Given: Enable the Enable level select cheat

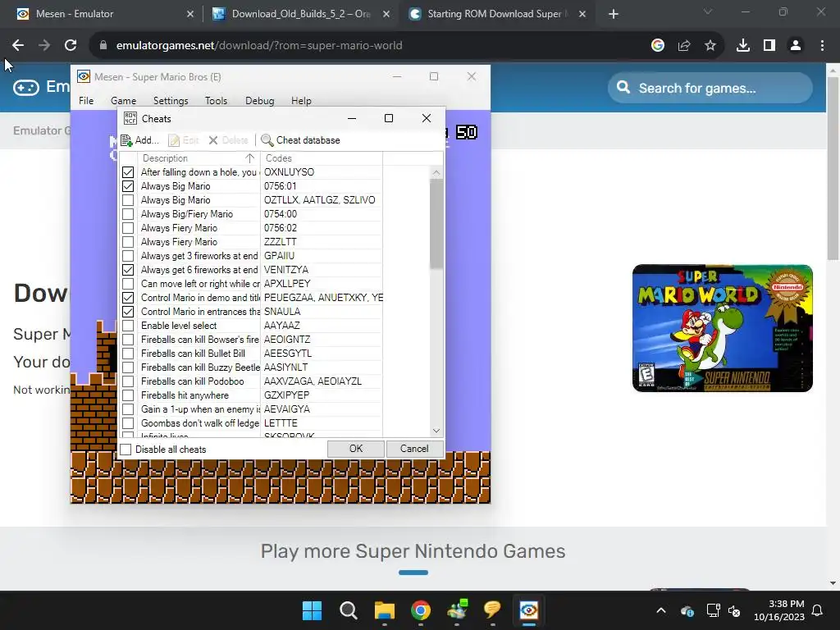Looking at the screenshot, I should [128, 325].
